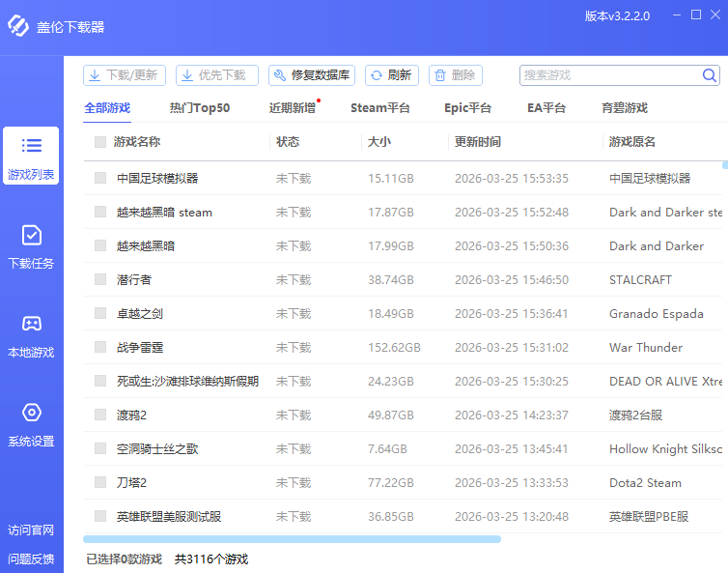
Task: Open the 问题反馈 link
Action: coord(31,559)
